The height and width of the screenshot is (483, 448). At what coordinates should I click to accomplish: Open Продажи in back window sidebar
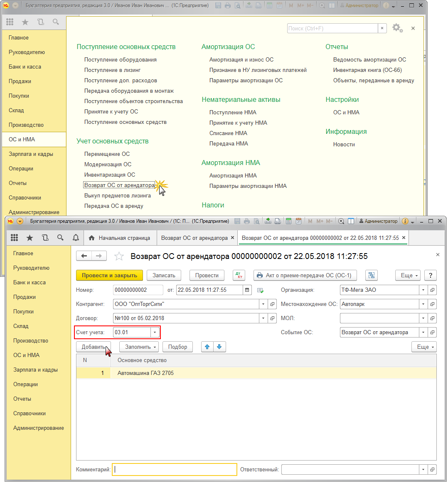pyautogui.click(x=20, y=81)
